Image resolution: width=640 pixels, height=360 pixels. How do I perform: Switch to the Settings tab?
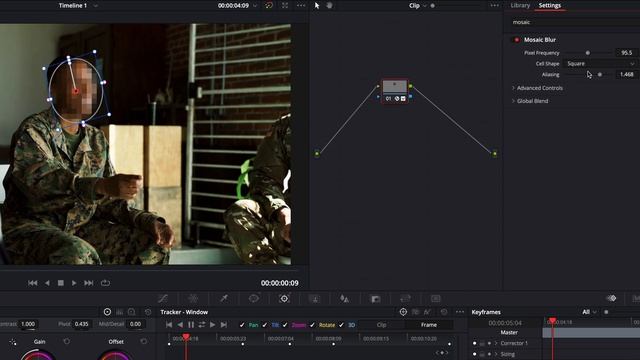[x=550, y=5]
